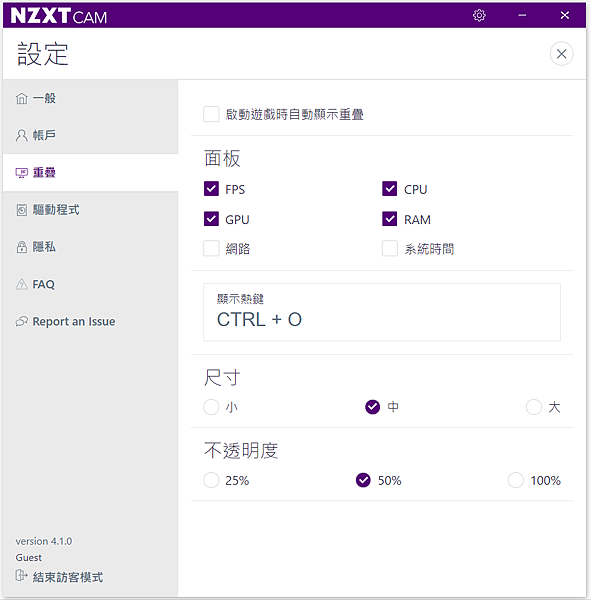The image size is (591, 600).
Task: Set opacity to 50%
Action: coord(363,480)
